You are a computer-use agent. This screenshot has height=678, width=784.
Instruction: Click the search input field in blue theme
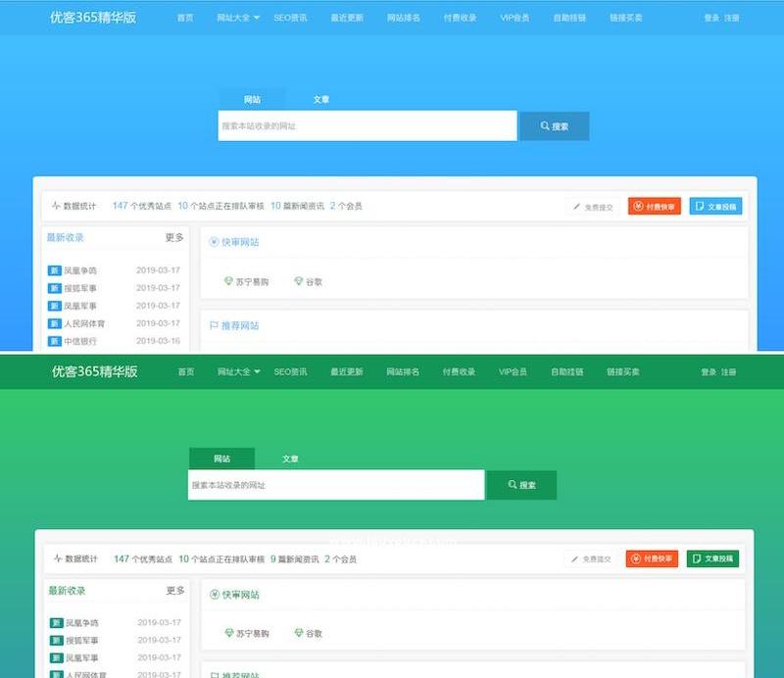367,125
